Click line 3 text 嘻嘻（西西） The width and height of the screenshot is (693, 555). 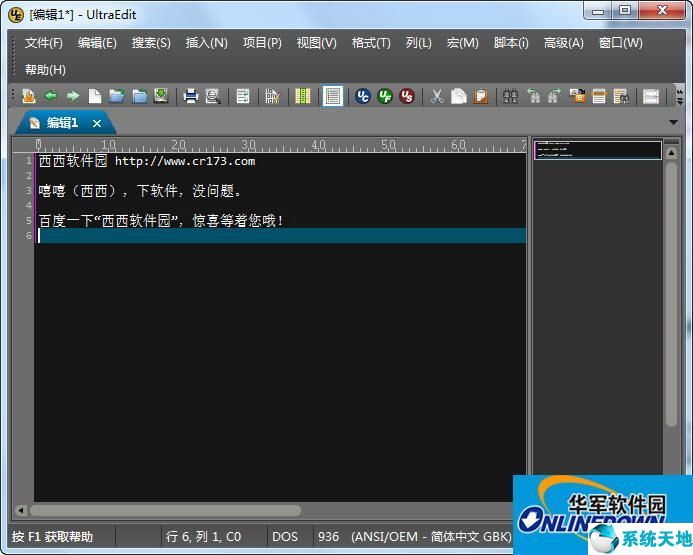click(x=140, y=191)
